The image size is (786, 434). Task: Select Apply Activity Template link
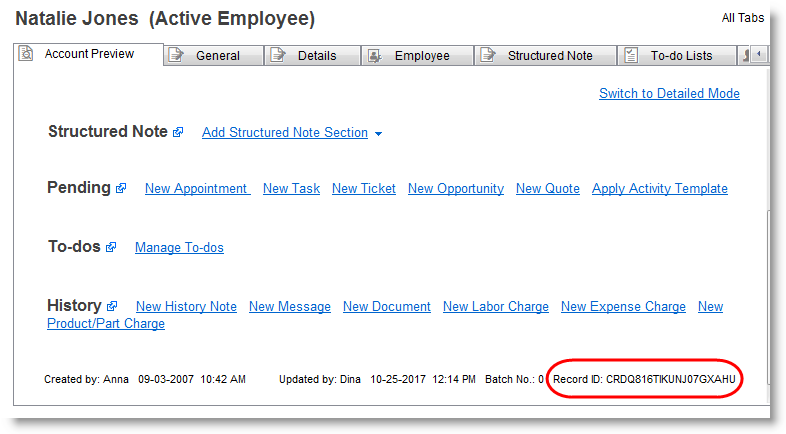click(x=659, y=188)
